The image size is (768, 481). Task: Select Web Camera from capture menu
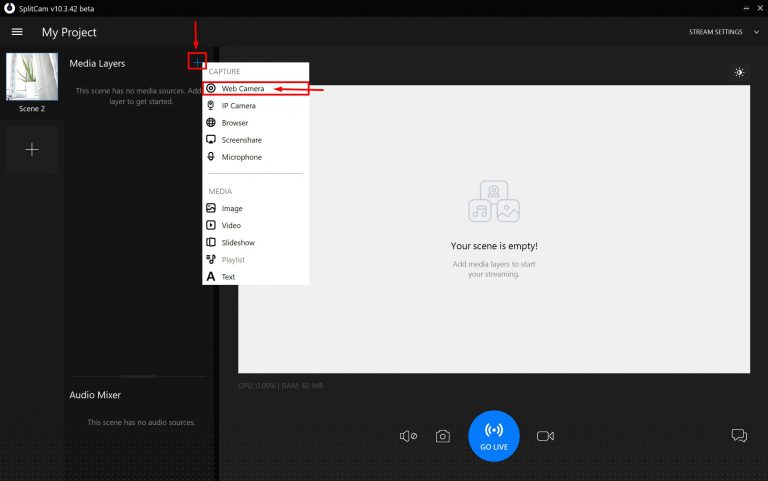pos(242,89)
